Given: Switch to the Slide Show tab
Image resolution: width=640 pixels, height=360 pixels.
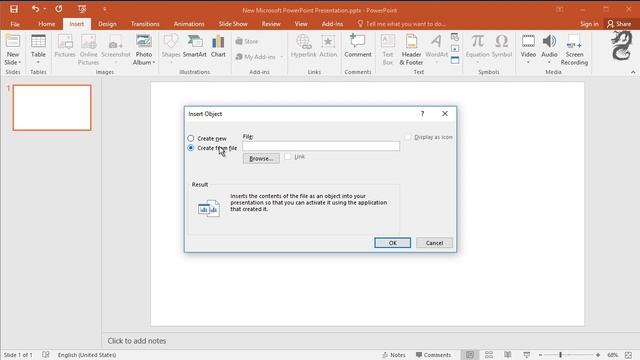Looking at the screenshot, I should pyautogui.click(x=233, y=24).
